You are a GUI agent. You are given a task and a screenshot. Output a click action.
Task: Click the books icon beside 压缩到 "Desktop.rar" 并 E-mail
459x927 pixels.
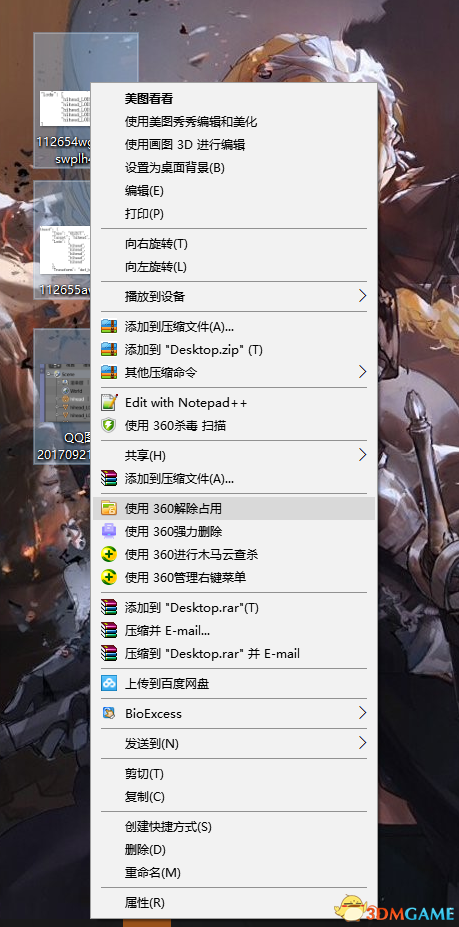click(x=109, y=653)
